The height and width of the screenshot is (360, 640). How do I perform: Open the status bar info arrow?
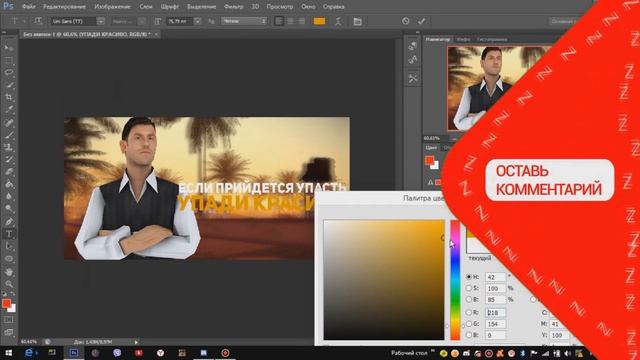[x=136, y=342]
